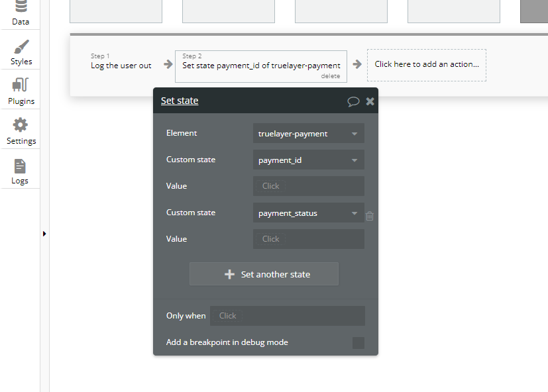Open the Set state title link
The height and width of the screenshot is (392, 548).
coord(180,101)
